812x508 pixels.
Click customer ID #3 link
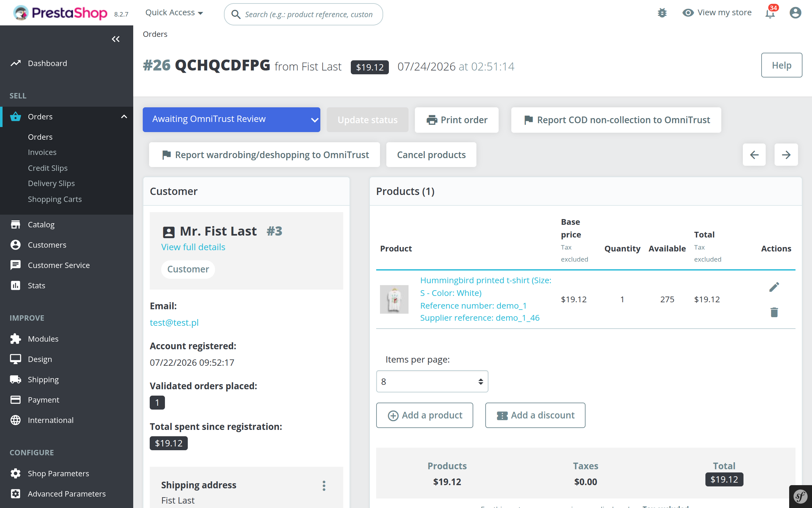tap(274, 231)
